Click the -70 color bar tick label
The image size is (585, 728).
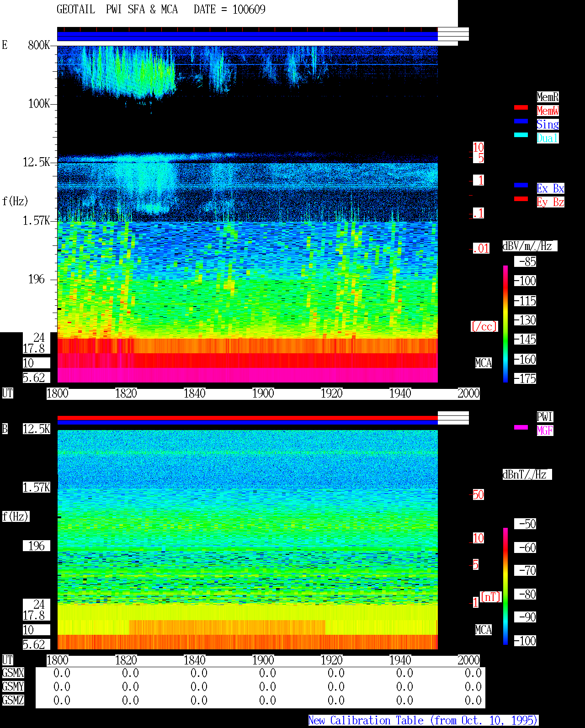[x=525, y=570]
